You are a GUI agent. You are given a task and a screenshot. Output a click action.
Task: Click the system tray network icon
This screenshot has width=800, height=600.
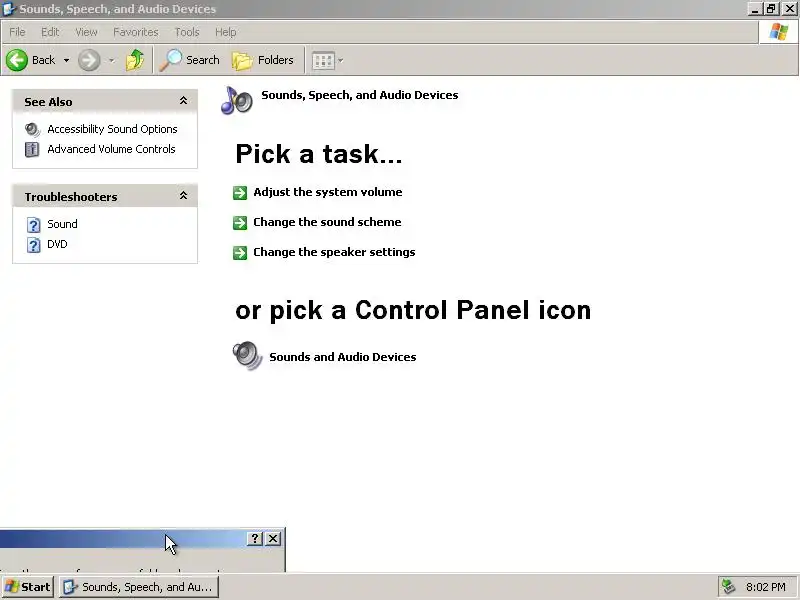(x=729, y=587)
